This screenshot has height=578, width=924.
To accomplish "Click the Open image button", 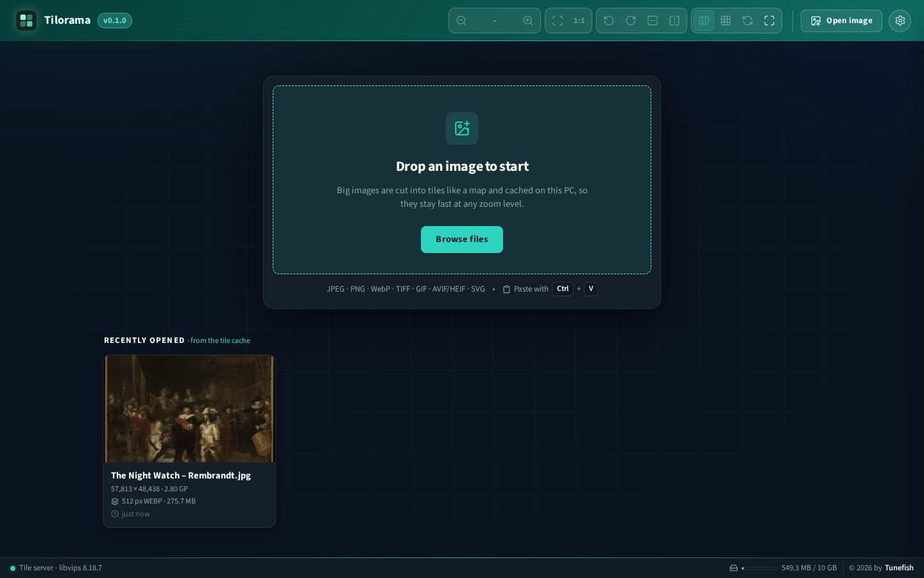I will (841, 21).
